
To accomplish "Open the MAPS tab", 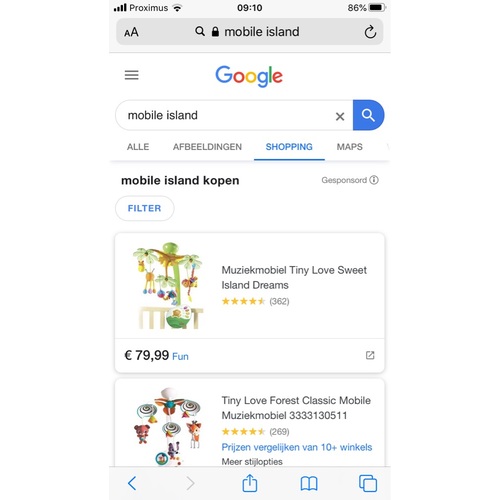I will pyautogui.click(x=349, y=147).
